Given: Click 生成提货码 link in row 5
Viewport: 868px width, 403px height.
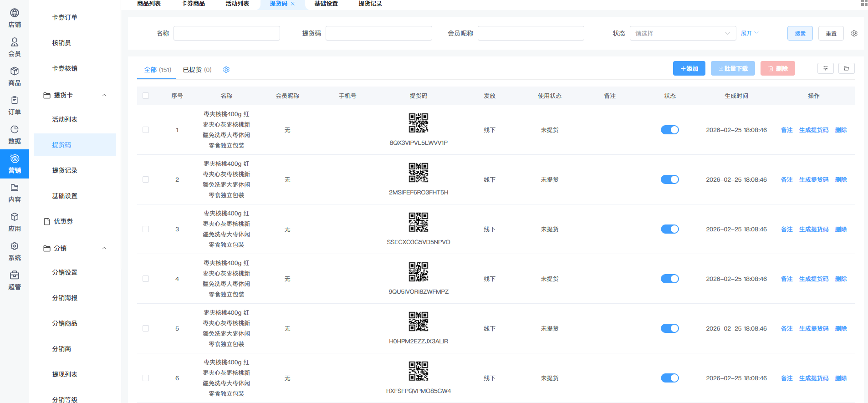Looking at the screenshot, I should [814, 328].
